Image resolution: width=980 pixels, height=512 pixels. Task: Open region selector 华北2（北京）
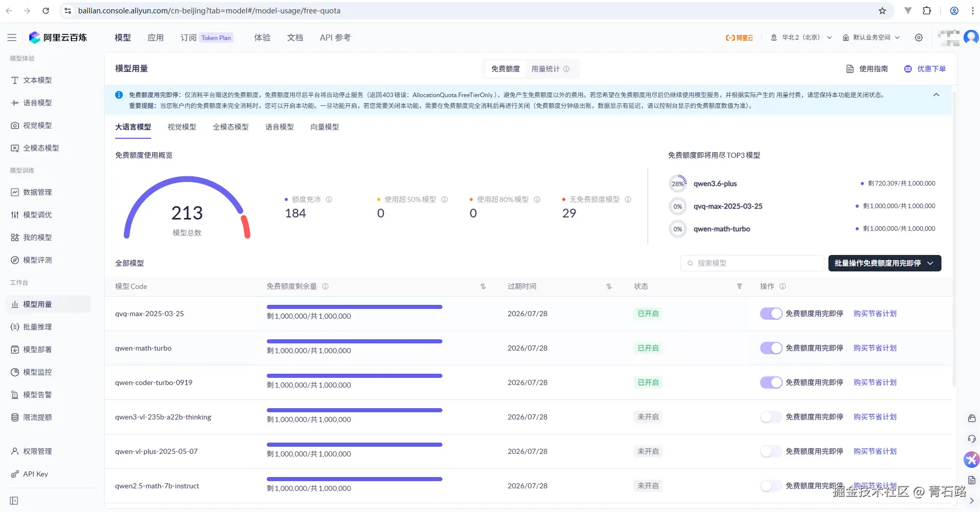click(x=801, y=38)
